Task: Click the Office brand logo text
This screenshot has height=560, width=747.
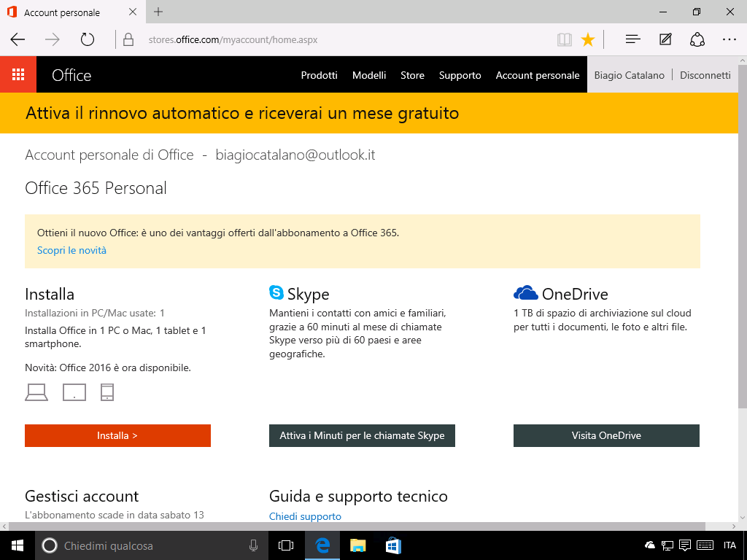Action: 71,75
